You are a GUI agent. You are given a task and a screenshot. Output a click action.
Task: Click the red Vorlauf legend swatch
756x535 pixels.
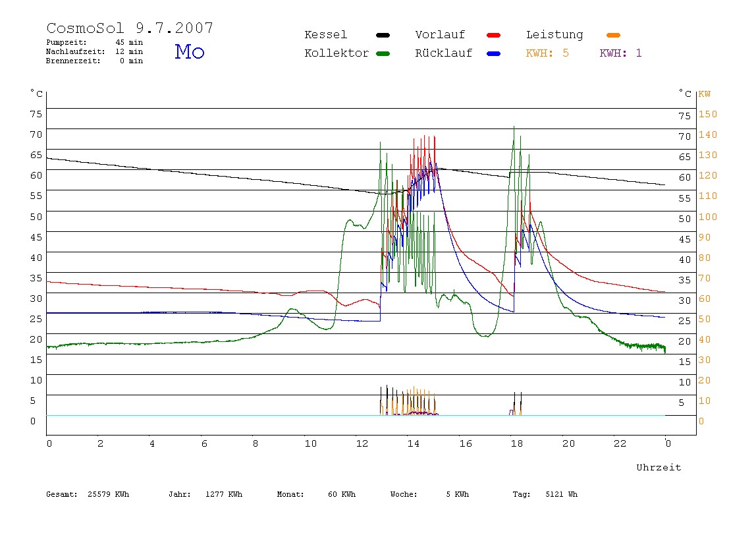(494, 35)
